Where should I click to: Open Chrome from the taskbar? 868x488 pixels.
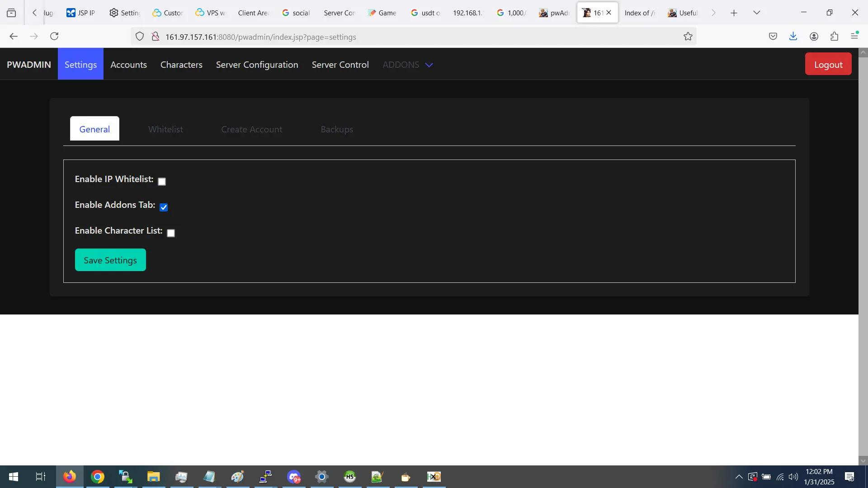98,477
